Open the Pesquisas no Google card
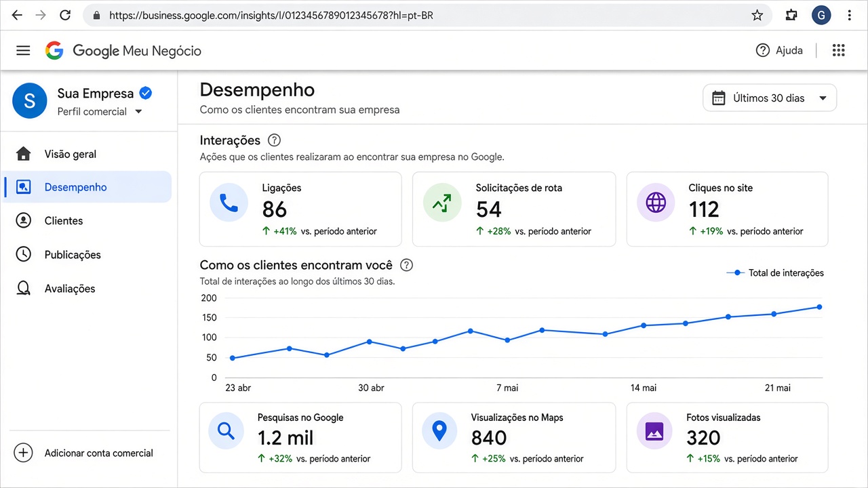This screenshot has height=488, width=868. [x=300, y=438]
